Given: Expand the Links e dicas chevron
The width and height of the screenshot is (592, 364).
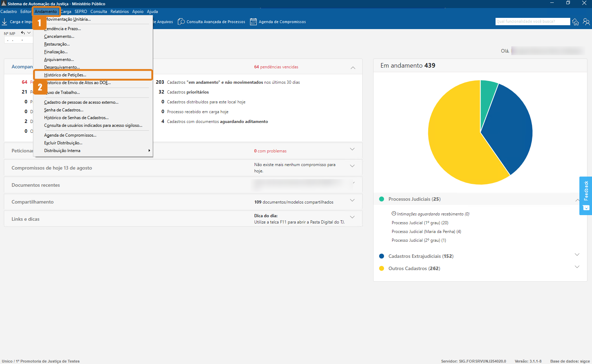Looking at the screenshot, I should click(352, 217).
